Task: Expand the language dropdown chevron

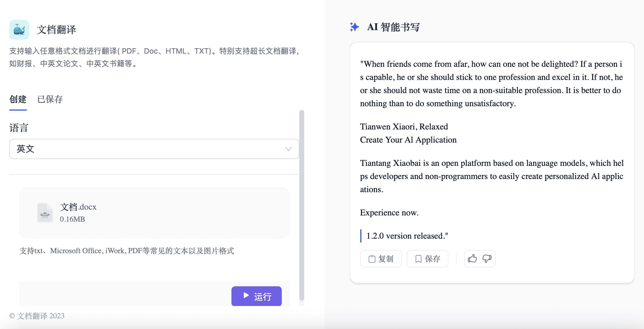Action: click(x=288, y=149)
